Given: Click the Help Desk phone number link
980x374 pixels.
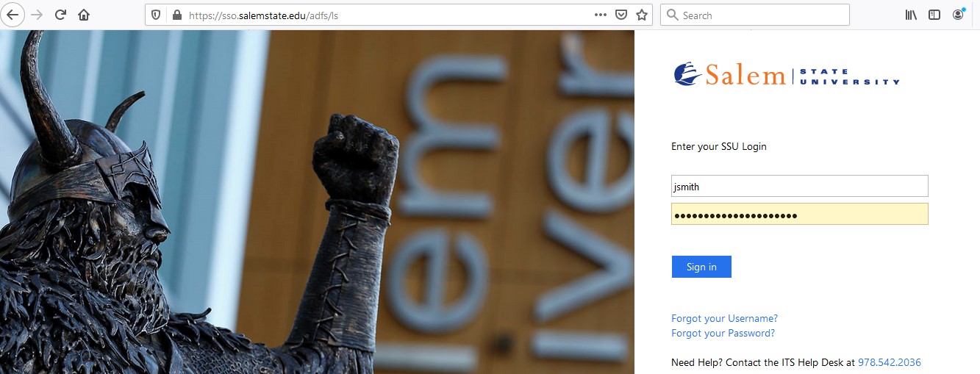Looking at the screenshot, I should (890, 362).
